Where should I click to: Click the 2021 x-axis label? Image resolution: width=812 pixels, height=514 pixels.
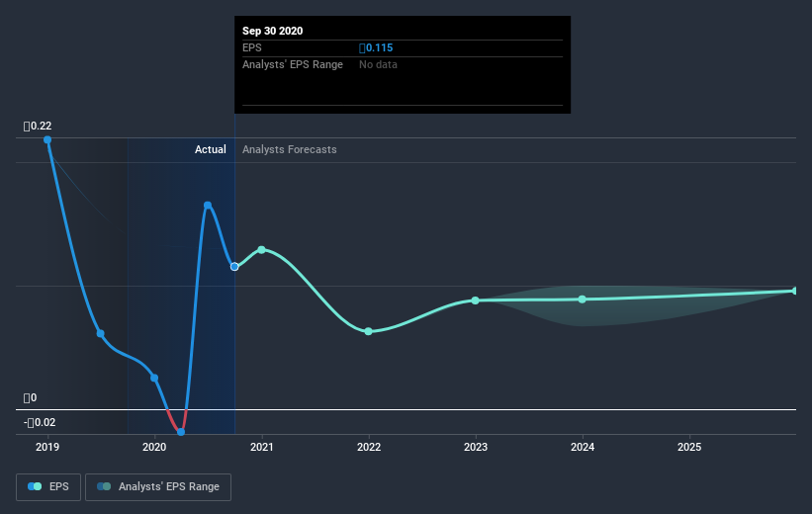point(261,447)
